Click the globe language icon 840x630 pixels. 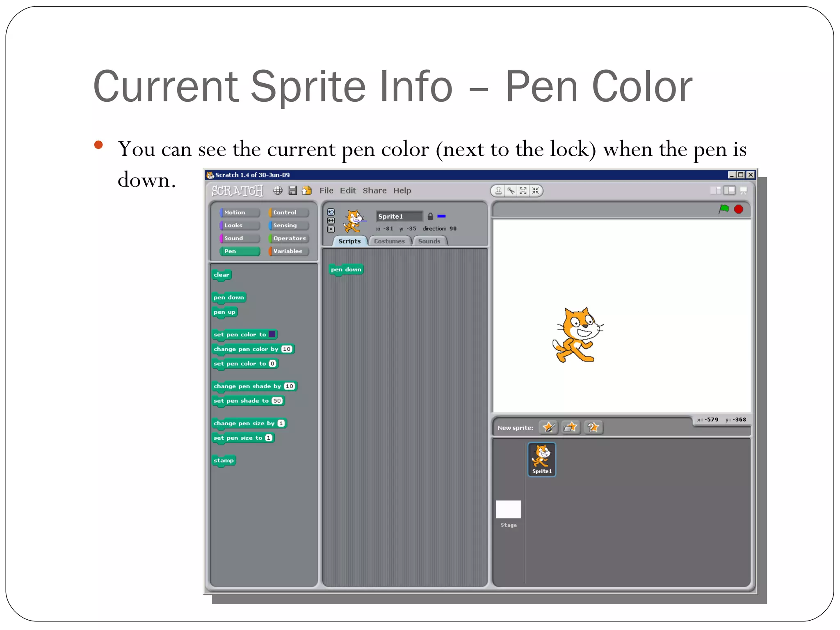click(278, 190)
